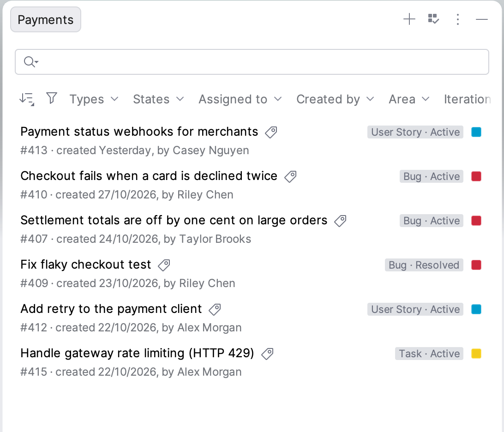
Task: Open the sort order icon
Action: pos(27,99)
